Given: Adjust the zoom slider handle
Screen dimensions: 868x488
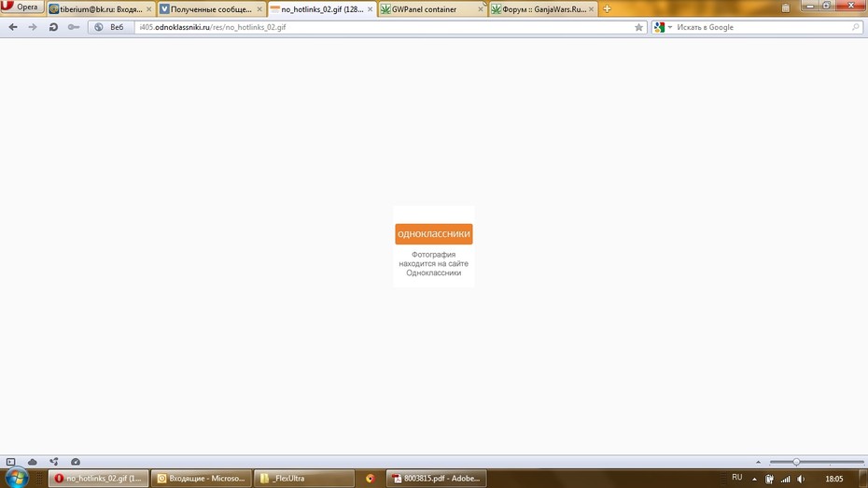Looking at the screenshot, I should click(796, 462).
